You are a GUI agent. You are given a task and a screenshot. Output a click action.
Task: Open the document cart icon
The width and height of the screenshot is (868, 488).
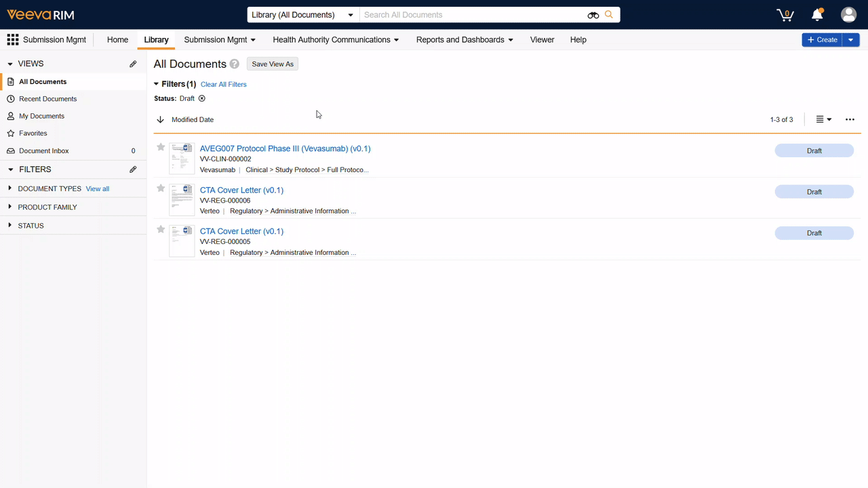click(785, 14)
